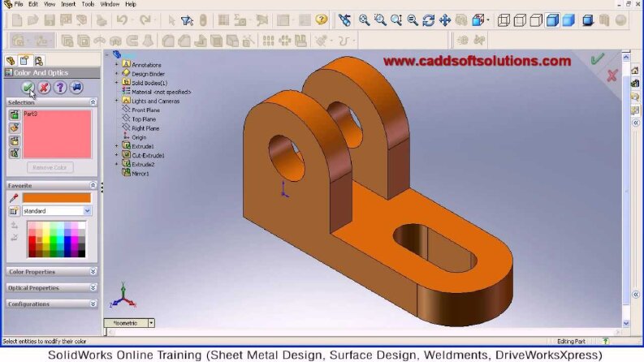
Task: Click the Undo icon
Action: click(122, 19)
